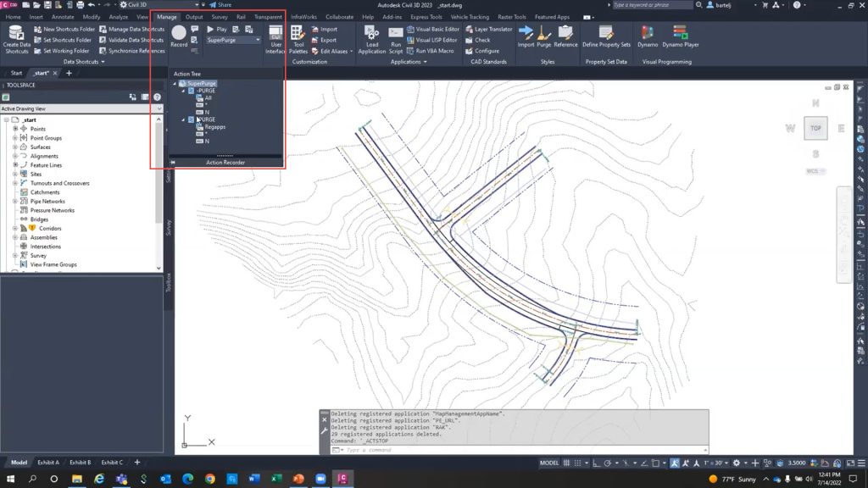This screenshot has width=868, height=488.
Task: Expand Surfaces tree node
Action: (x=15, y=147)
